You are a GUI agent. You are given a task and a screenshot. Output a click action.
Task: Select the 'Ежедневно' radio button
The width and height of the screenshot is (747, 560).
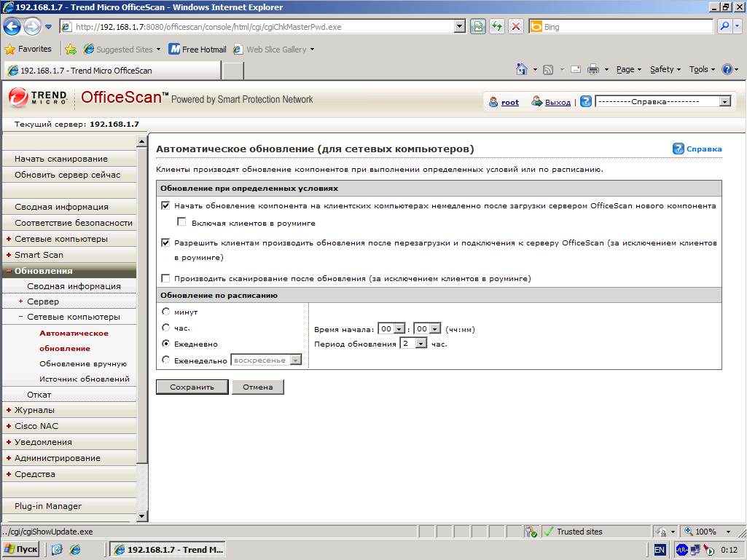pyautogui.click(x=165, y=343)
